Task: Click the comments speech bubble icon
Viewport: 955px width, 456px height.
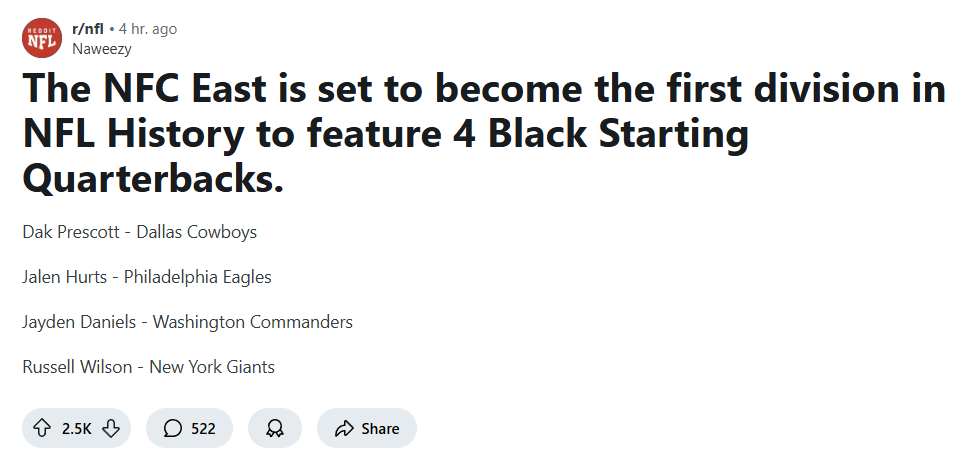Action: [173, 429]
